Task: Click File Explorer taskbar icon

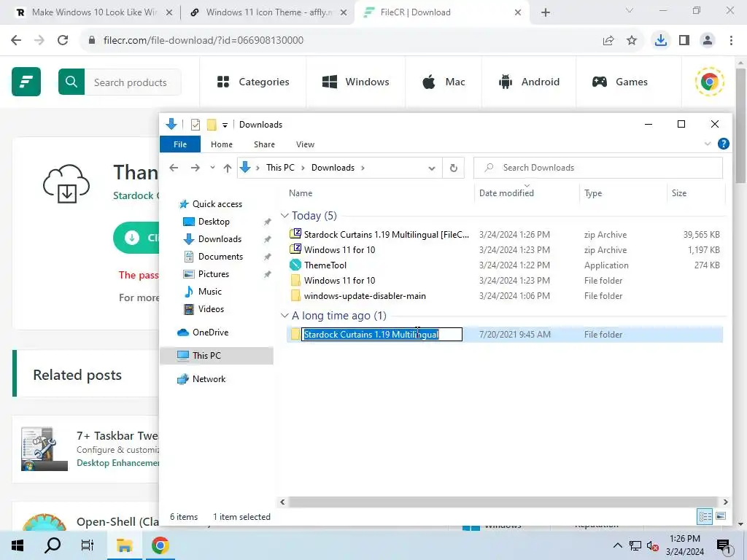Action: coord(124,545)
